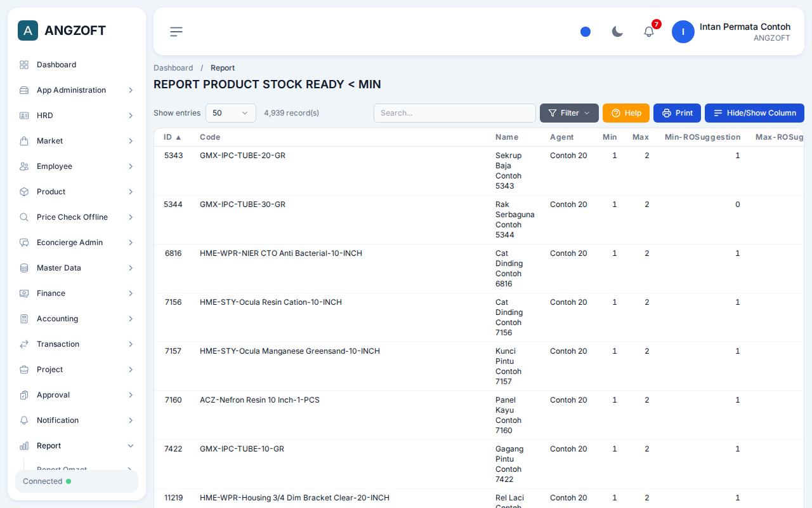Screen dimensions: 812x508
Task: Click the Employee people icon
Action: tap(24, 166)
